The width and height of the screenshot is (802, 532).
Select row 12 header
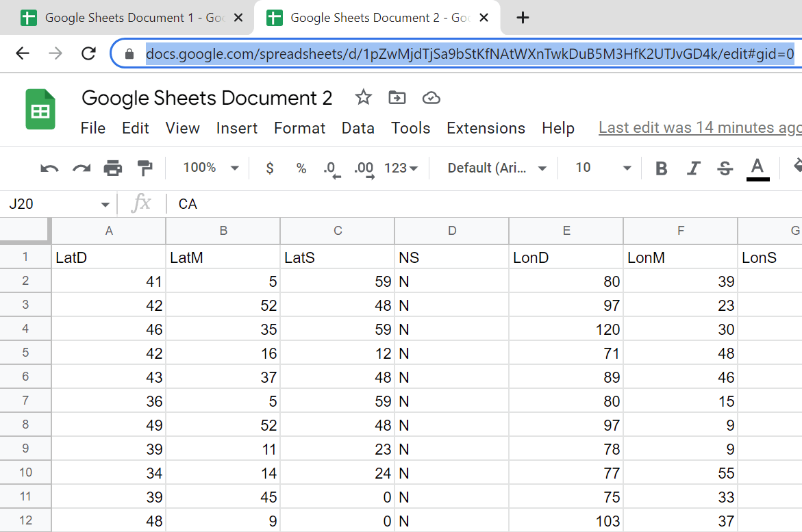tap(25, 520)
